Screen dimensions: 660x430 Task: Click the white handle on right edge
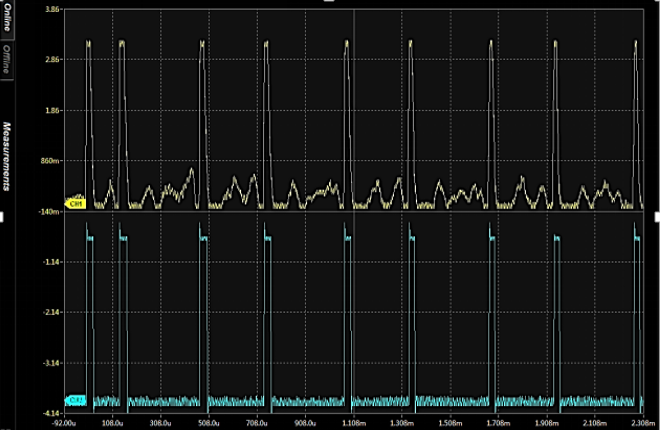(x=656, y=215)
